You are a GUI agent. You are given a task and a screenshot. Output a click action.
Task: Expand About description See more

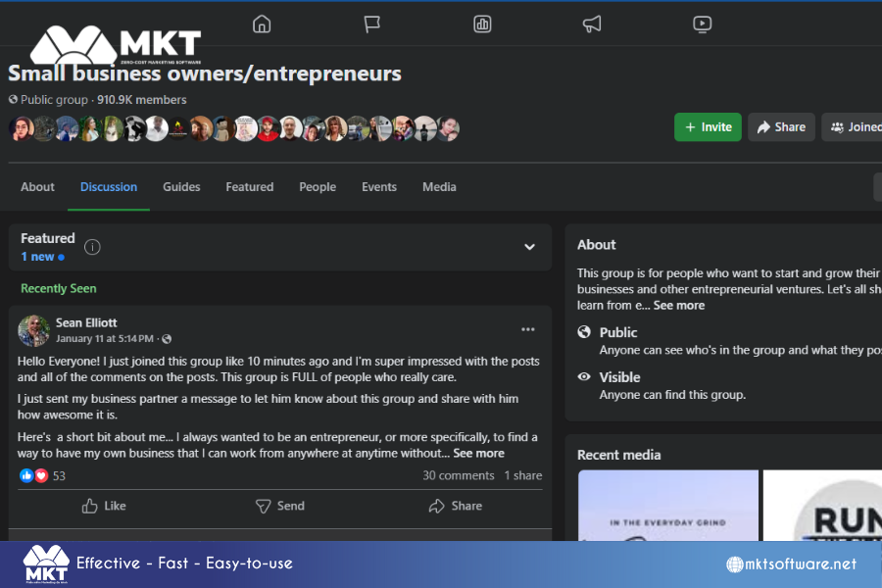679,305
